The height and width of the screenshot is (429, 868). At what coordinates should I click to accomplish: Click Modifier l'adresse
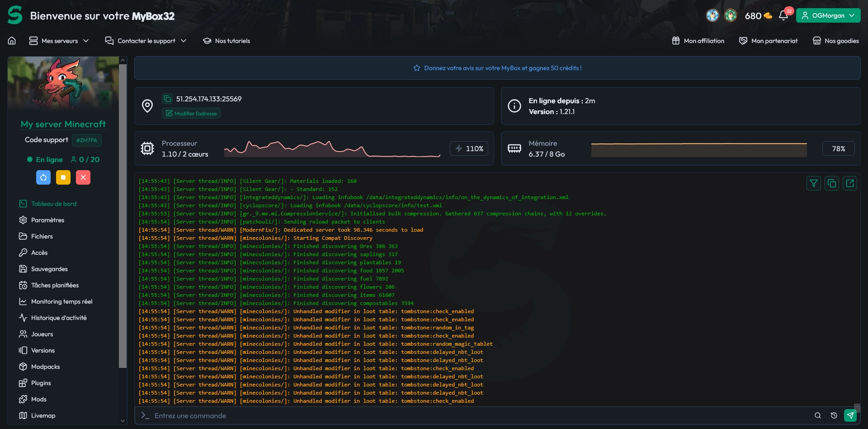[x=191, y=113]
